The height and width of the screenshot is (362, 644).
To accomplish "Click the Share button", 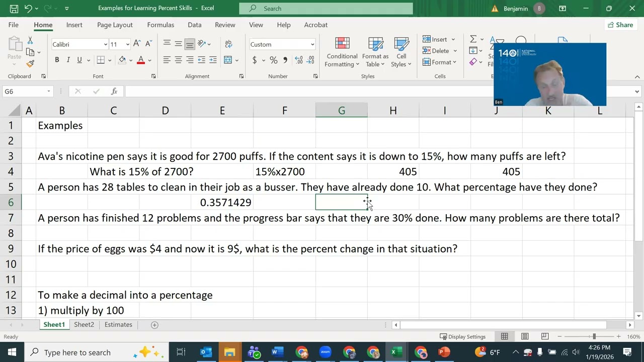I will pos(620,25).
